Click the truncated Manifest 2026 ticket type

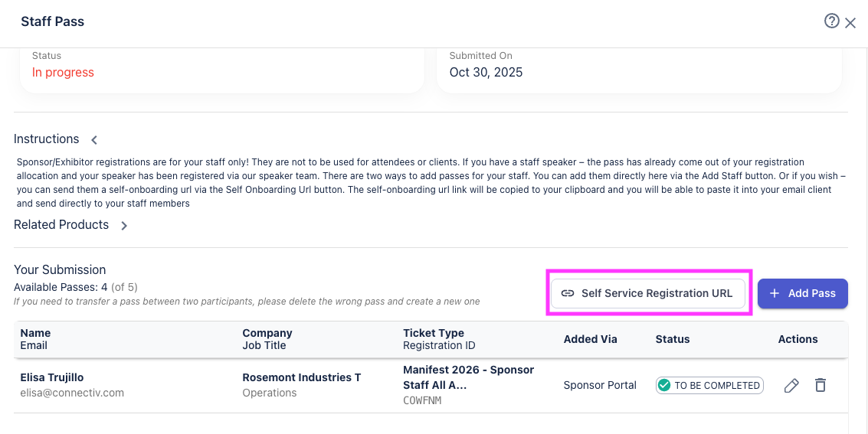click(x=468, y=377)
